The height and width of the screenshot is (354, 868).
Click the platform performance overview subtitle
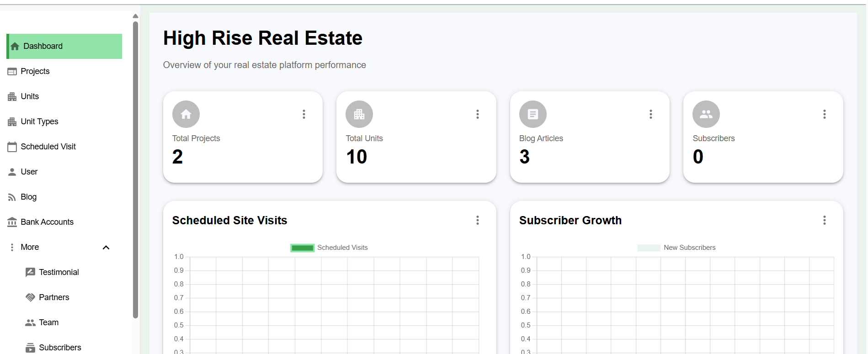point(265,65)
